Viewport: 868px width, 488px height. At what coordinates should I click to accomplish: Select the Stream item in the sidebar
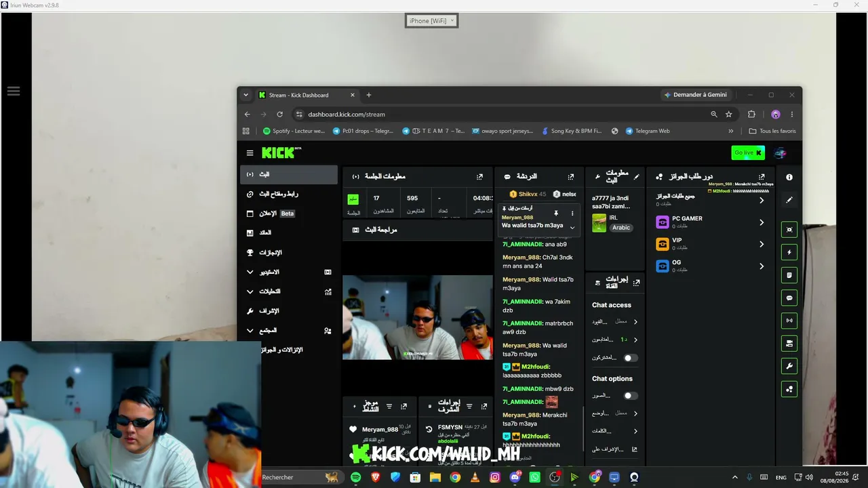pos(288,174)
